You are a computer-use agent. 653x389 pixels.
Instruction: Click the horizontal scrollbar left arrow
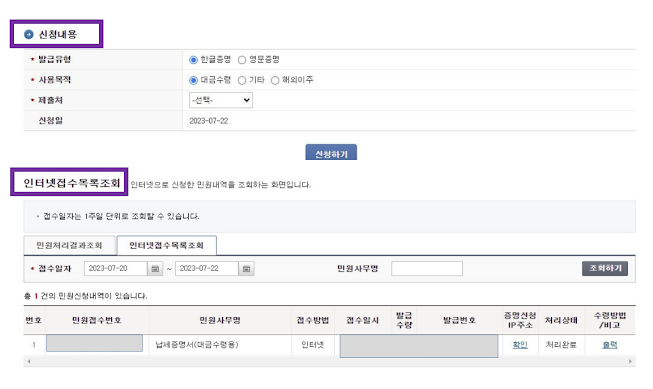29,361
